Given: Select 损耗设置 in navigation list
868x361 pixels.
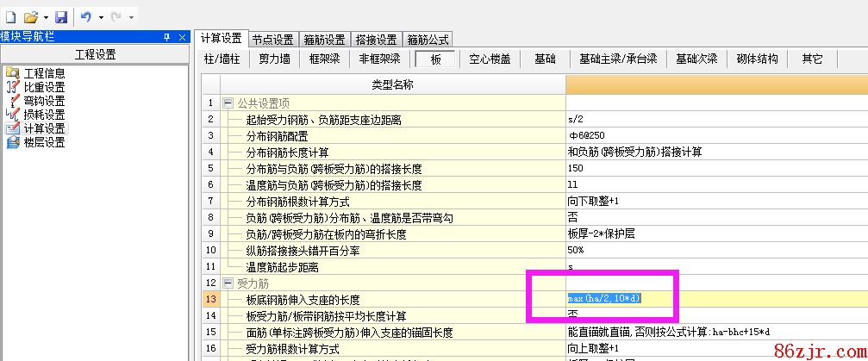Looking at the screenshot, I should [43, 115].
